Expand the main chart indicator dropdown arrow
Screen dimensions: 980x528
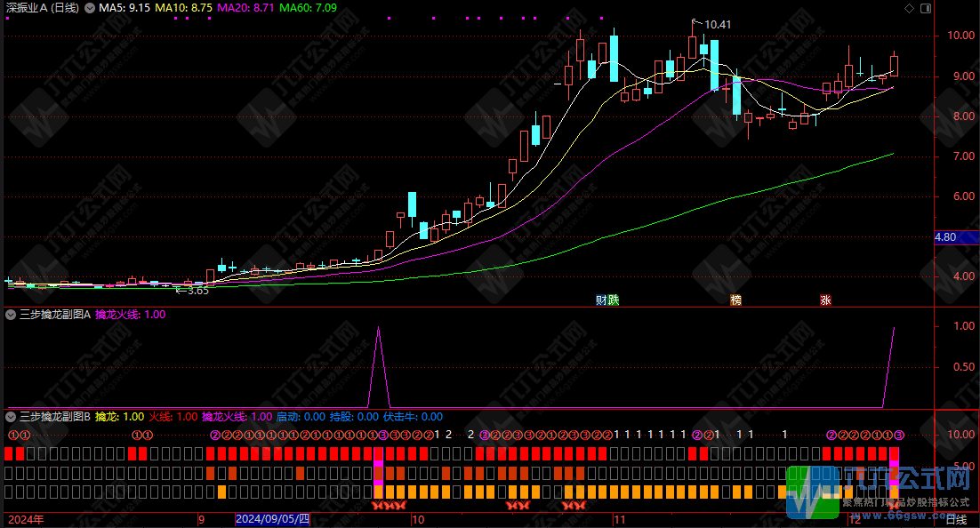89,8
